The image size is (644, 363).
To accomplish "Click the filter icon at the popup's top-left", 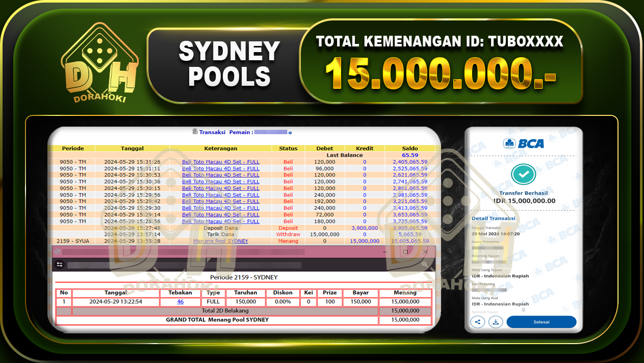I will pos(60,264).
